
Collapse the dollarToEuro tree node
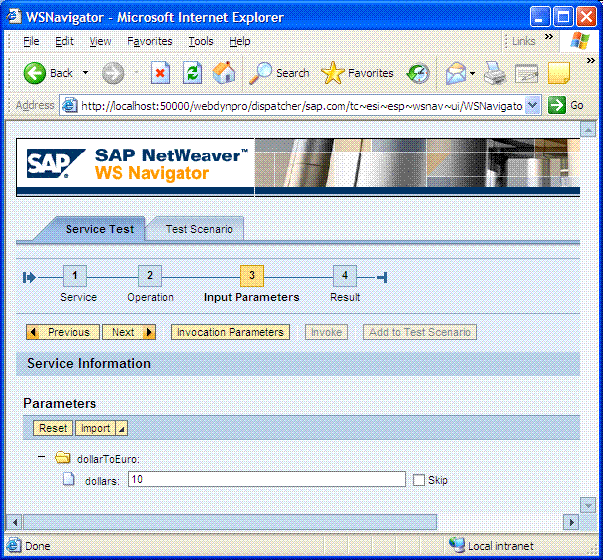pyautogui.click(x=41, y=458)
